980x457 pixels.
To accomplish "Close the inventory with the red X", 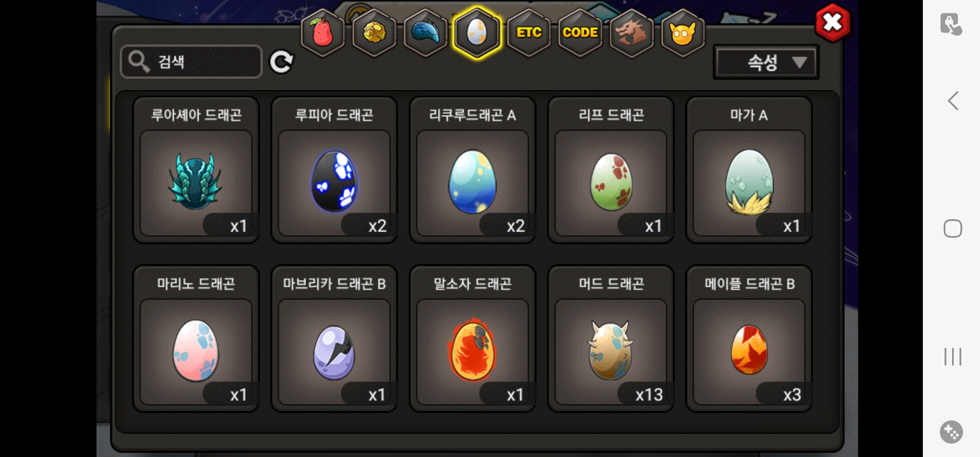I will click(832, 22).
